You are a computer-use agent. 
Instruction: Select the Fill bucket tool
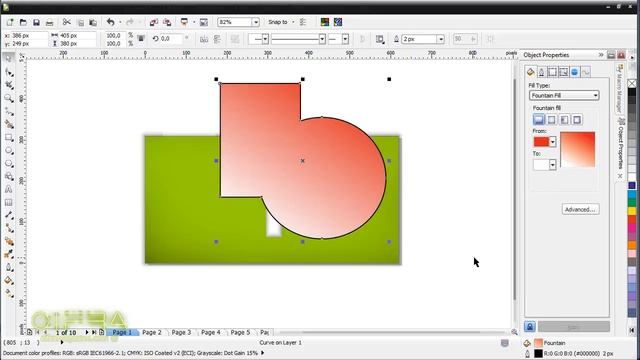click(x=9, y=281)
